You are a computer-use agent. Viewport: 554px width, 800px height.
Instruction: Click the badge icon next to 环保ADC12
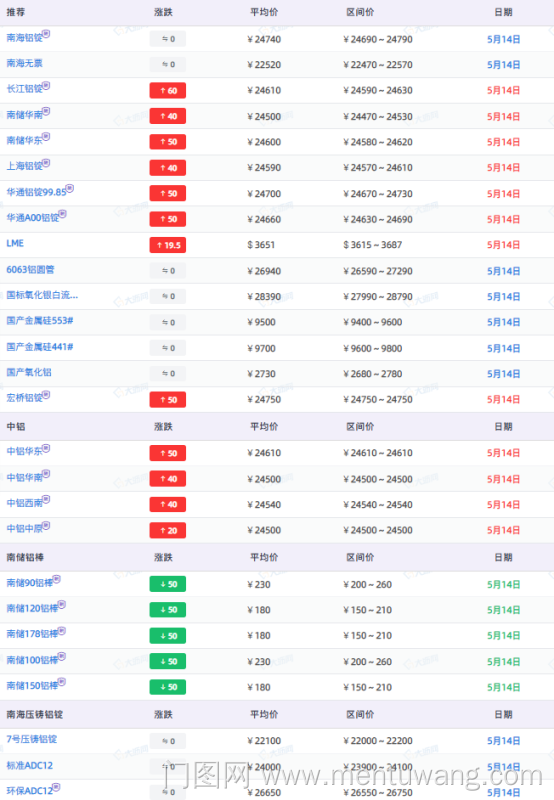(x=56, y=787)
